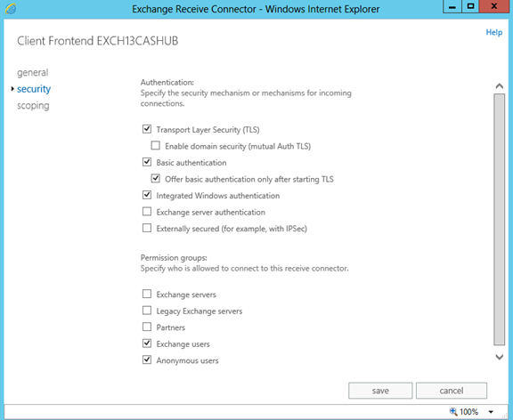
Task: Click the save button
Action: (380, 391)
